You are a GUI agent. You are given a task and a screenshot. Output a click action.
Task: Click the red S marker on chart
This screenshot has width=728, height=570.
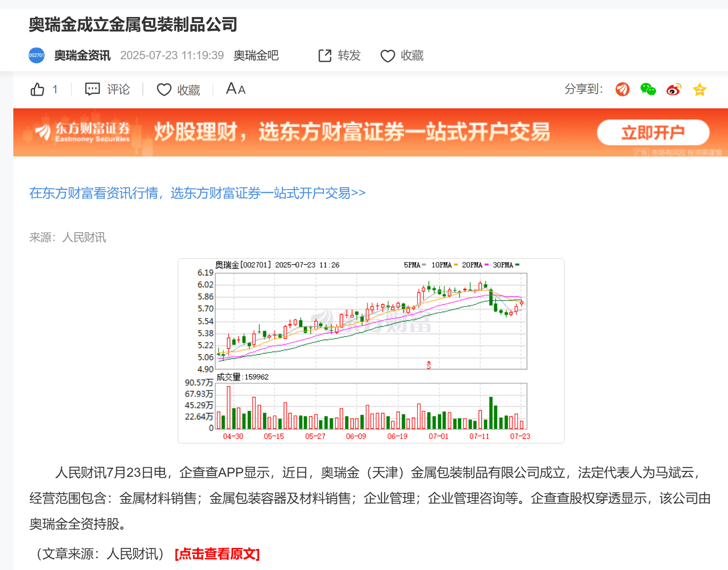pos(429,365)
